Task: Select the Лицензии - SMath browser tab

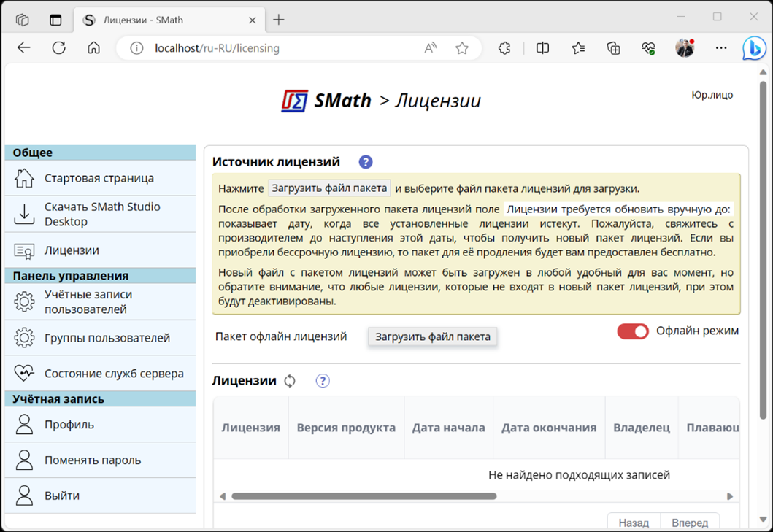Action: point(169,20)
